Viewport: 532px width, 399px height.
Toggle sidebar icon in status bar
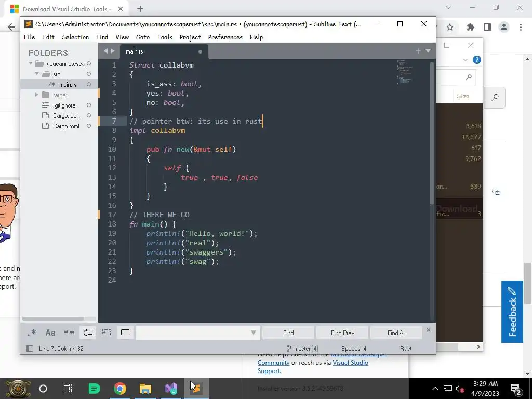(30, 349)
